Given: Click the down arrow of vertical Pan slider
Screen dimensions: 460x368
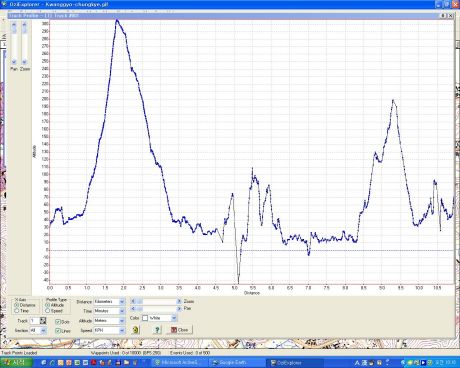Looking at the screenshot, I should point(14,62).
